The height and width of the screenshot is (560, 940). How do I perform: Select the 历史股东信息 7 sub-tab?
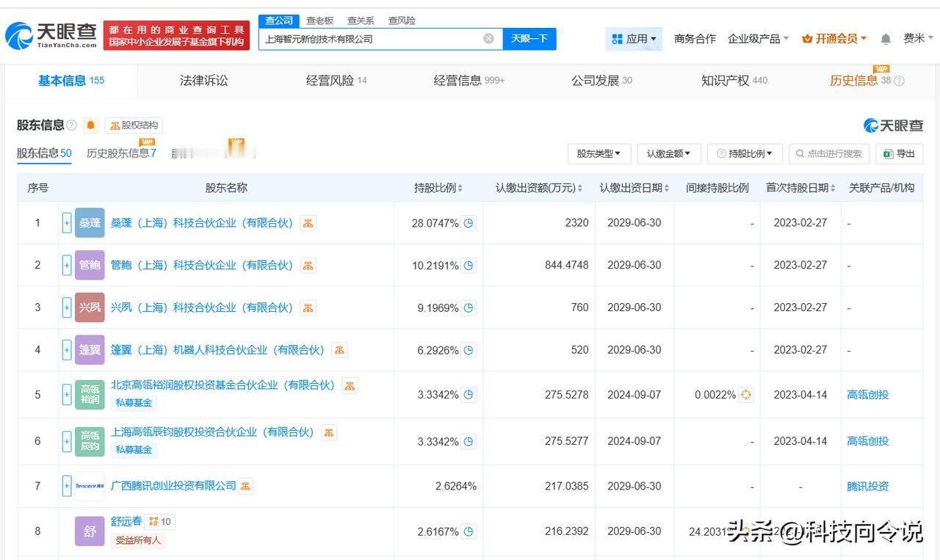[121, 153]
